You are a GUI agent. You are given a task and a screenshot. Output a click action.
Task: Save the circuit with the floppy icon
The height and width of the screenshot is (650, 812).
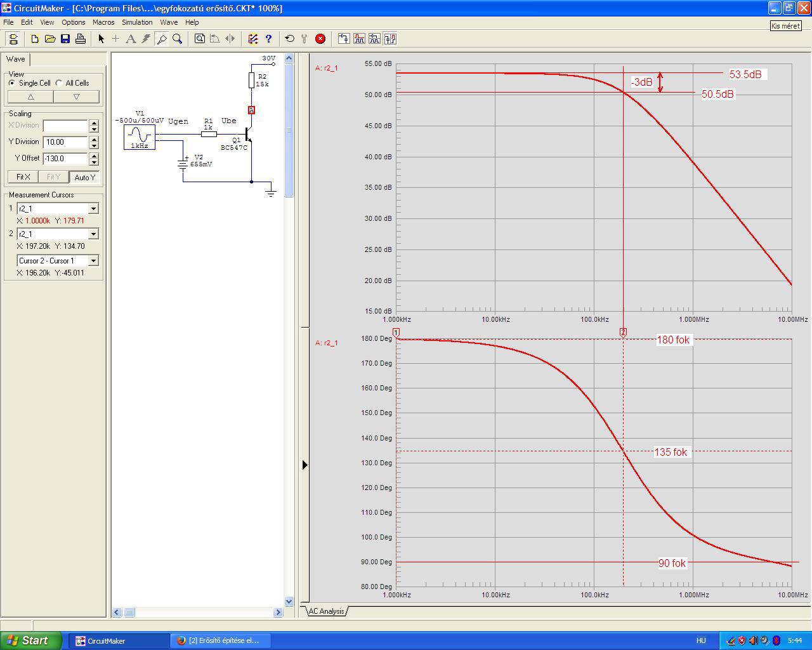(x=65, y=39)
